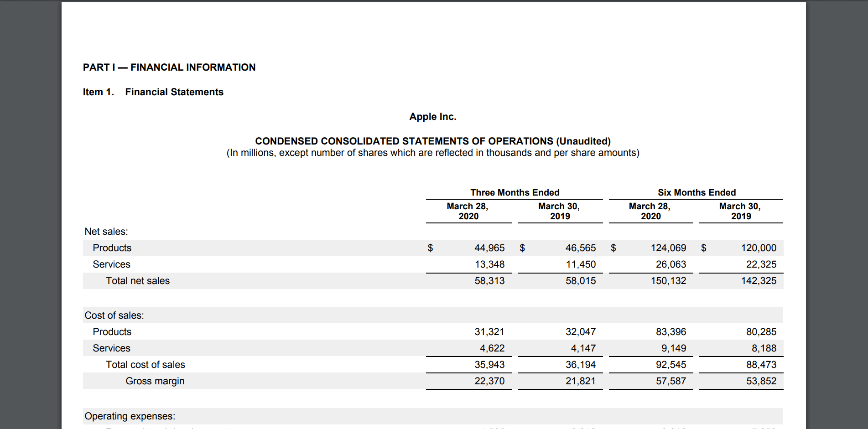
Task: Click the 'PART I — FINANCIAL INFORMATION' heading
Action: [x=169, y=67]
